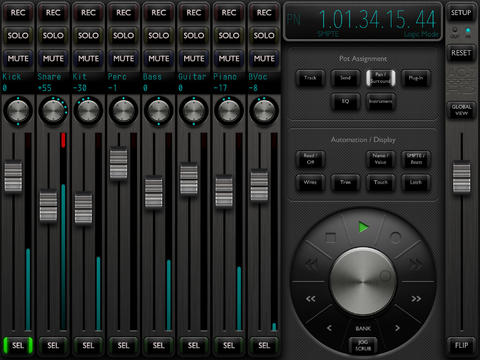Grab the Guitar channel volume fader

click(189, 179)
